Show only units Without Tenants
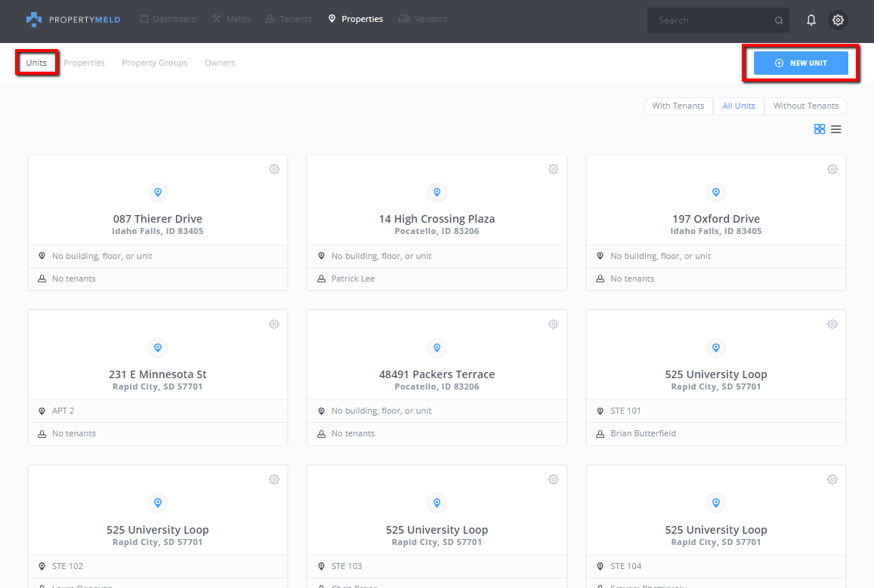The height and width of the screenshot is (588, 874). tap(805, 106)
